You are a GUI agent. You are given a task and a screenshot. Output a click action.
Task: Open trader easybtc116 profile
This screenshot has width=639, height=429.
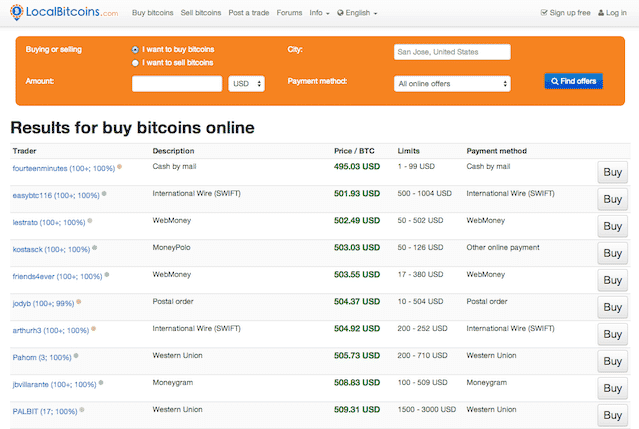[x=56, y=196]
